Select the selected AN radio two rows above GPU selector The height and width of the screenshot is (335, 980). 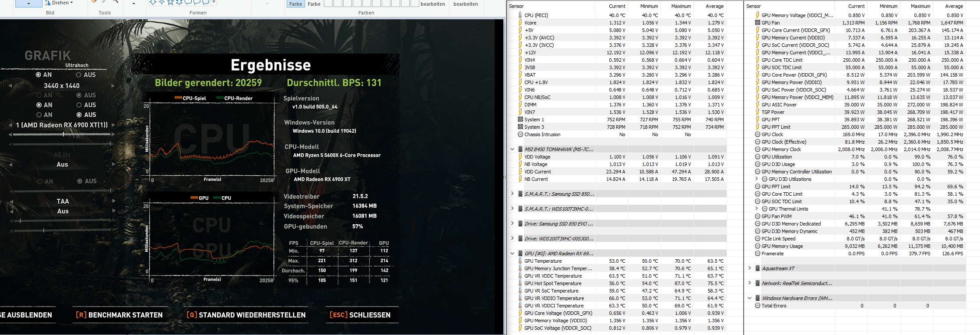(x=39, y=105)
